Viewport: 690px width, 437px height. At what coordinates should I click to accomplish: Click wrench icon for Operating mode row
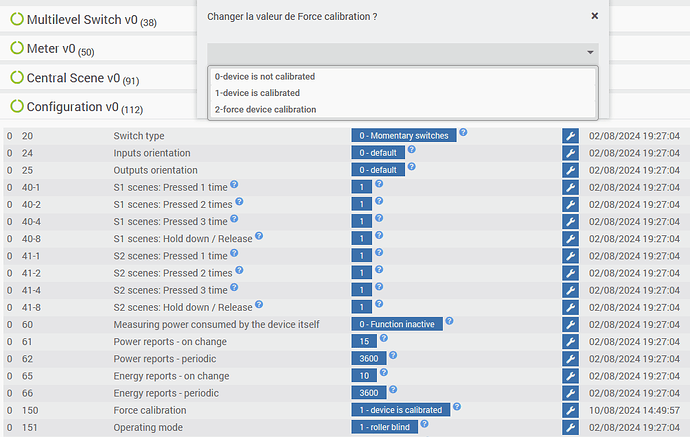(570, 427)
